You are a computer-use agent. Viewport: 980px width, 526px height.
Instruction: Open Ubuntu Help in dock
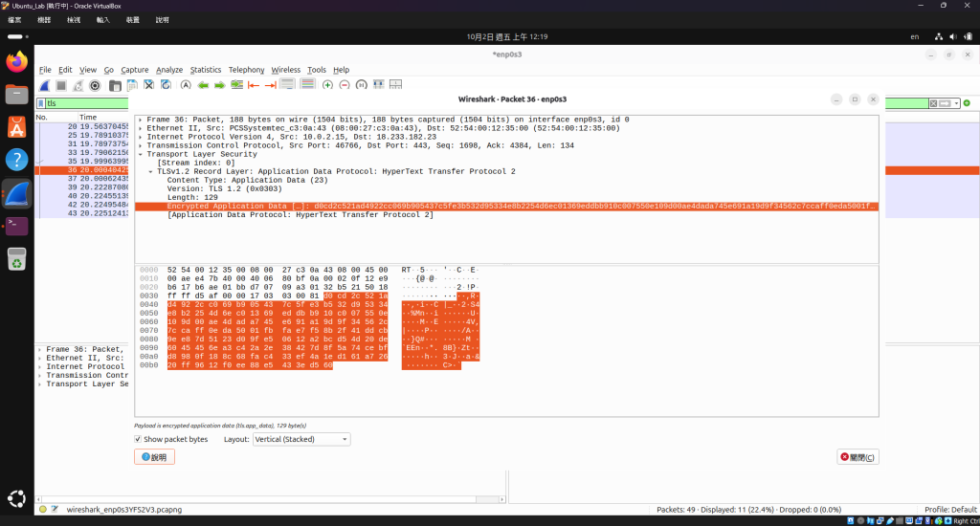(17, 160)
